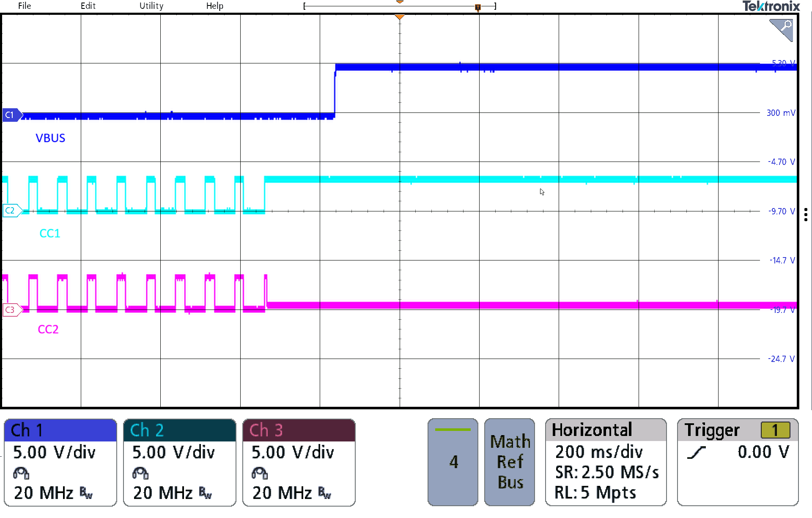812x518 pixels.
Task: Open the Edit menu
Action: click(88, 6)
